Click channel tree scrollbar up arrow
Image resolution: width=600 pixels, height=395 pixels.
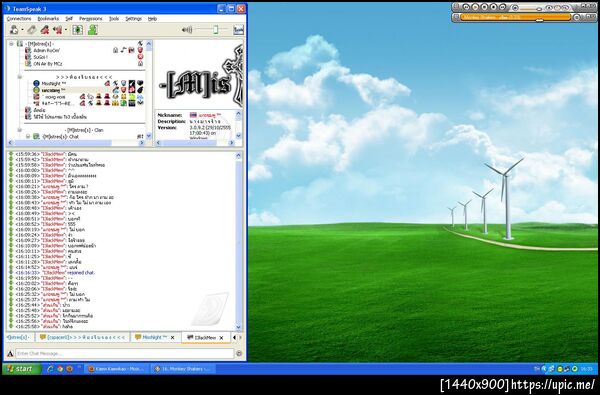[x=149, y=44]
